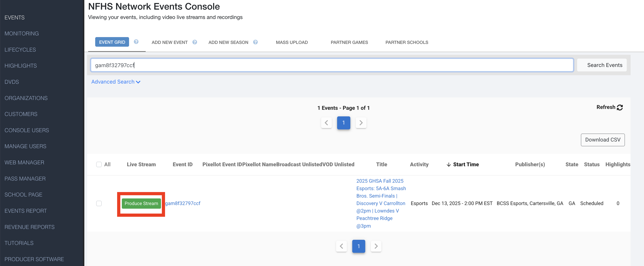Screen dimensions: 644x266
Task: Open Monitoring in the sidebar
Action: pos(22,33)
